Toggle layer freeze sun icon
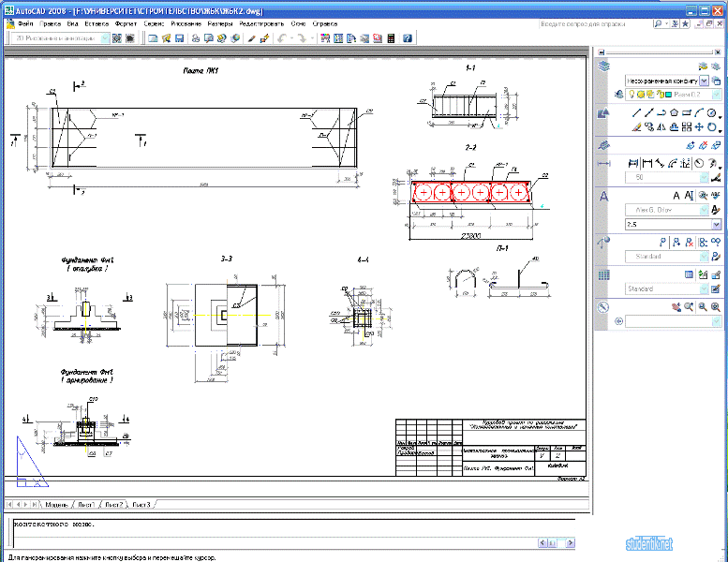The image size is (728, 562). pos(641,95)
